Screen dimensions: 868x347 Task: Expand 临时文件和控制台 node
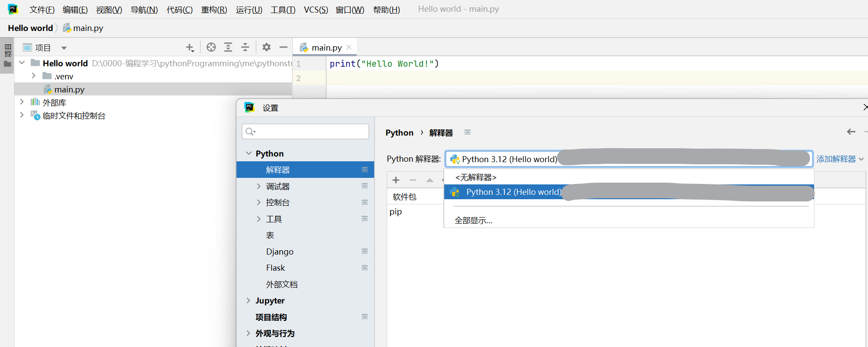[22, 115]
